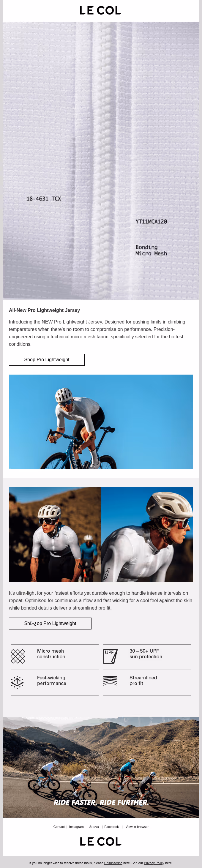Open the white mesh fabric hero image
Viewport: 202px width, 868px height.
pyautogui.click(x=101, y=161)
